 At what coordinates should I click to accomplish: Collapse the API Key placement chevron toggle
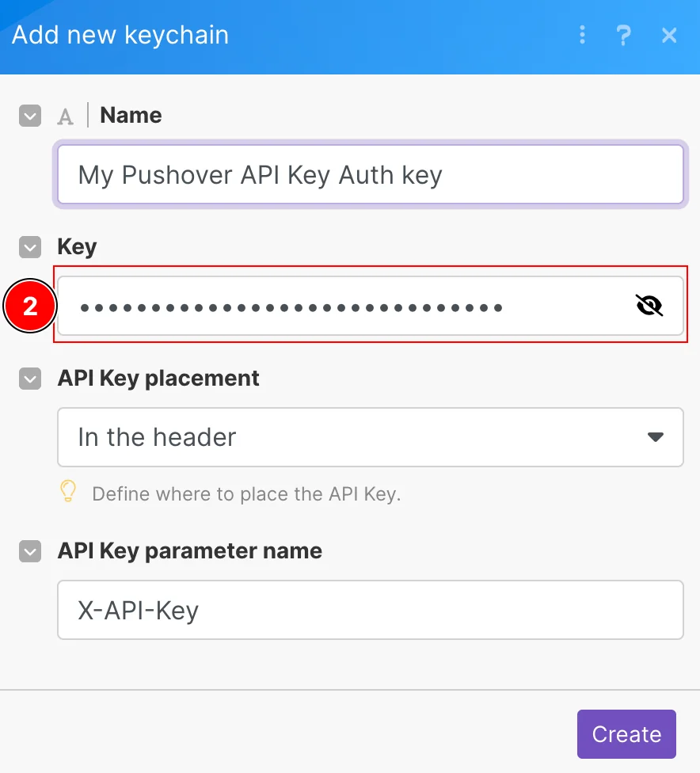click(30, 379)
